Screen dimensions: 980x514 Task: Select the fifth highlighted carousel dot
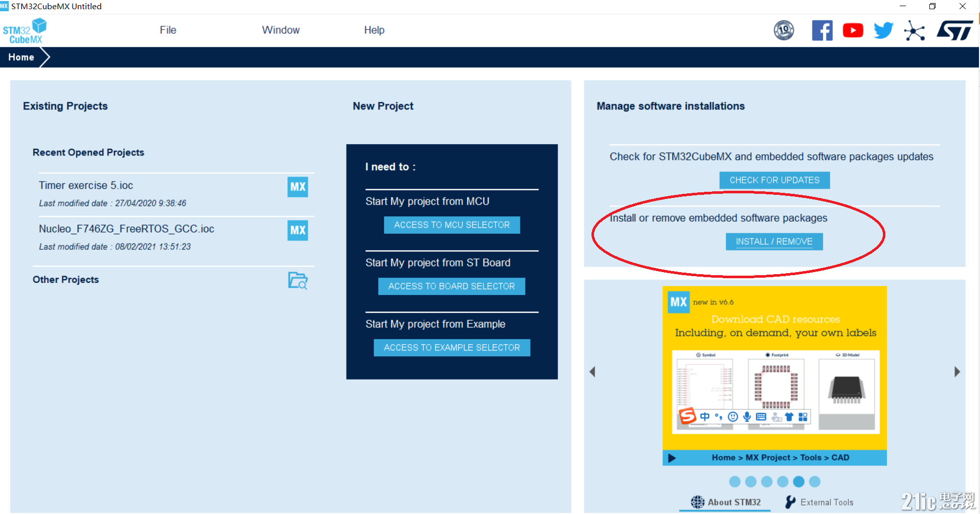point(799,481)
